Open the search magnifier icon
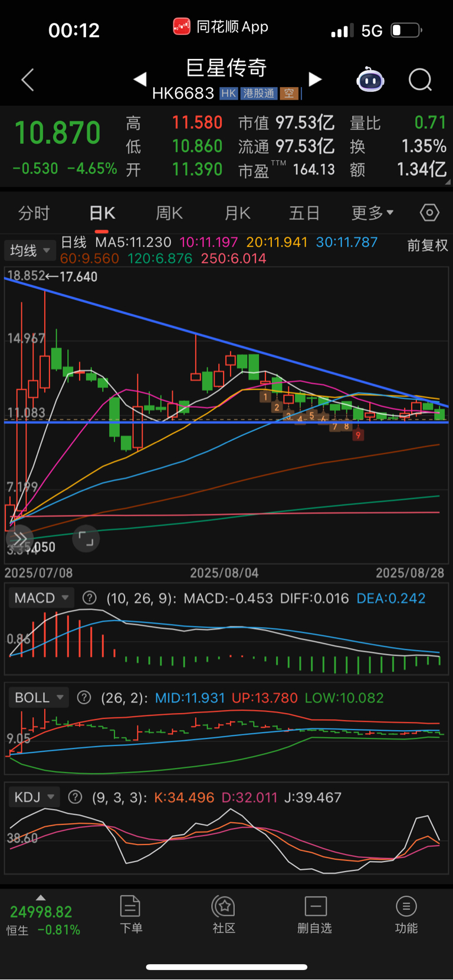Screen dimensions: 453x980 421,80
